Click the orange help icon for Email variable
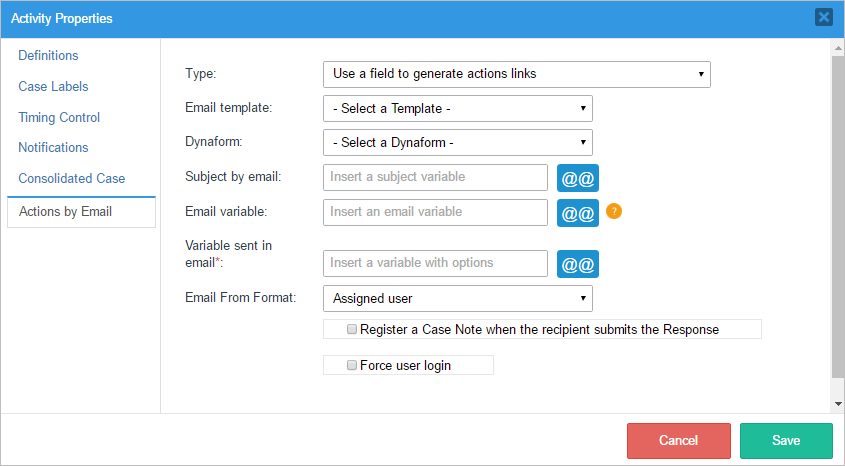 tap(615, 211)
